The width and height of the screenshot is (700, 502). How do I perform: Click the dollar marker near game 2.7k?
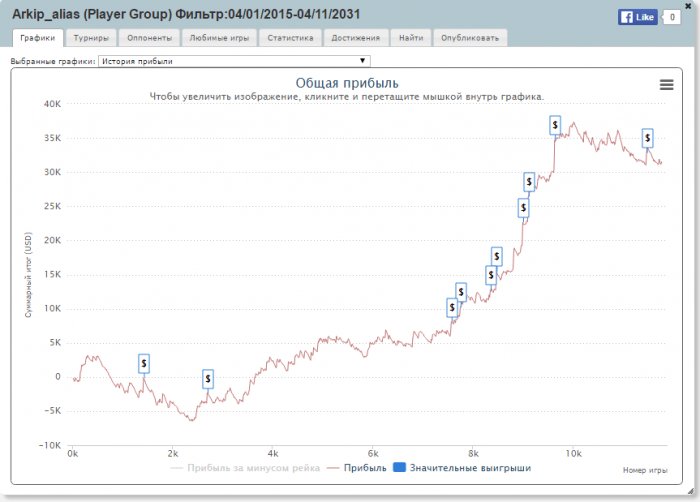[x=208, y=378]
